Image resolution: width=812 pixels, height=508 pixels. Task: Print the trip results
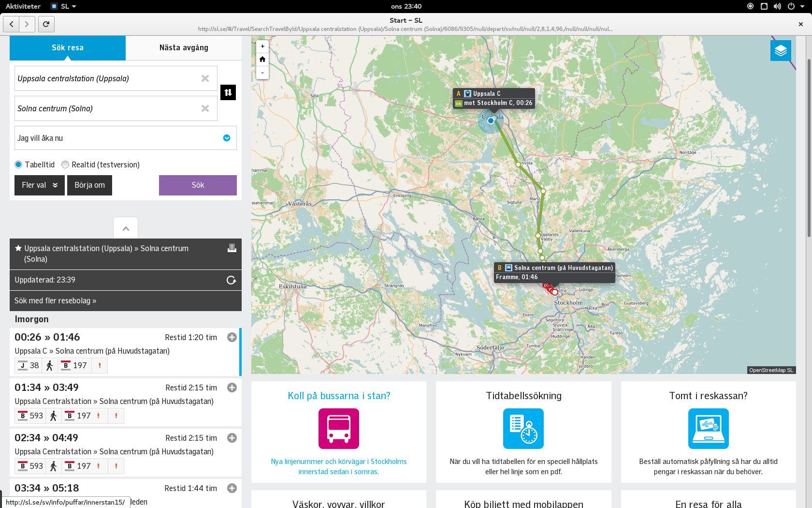pos(232,248)
